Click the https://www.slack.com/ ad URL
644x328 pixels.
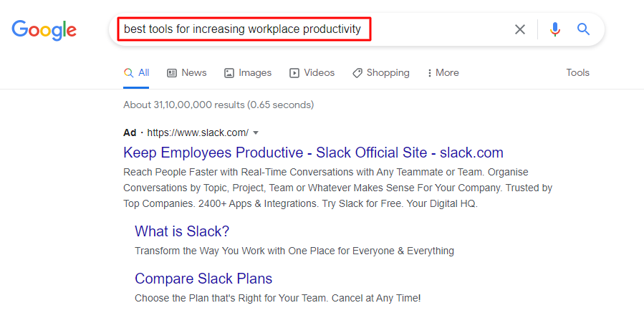point(198,132)
